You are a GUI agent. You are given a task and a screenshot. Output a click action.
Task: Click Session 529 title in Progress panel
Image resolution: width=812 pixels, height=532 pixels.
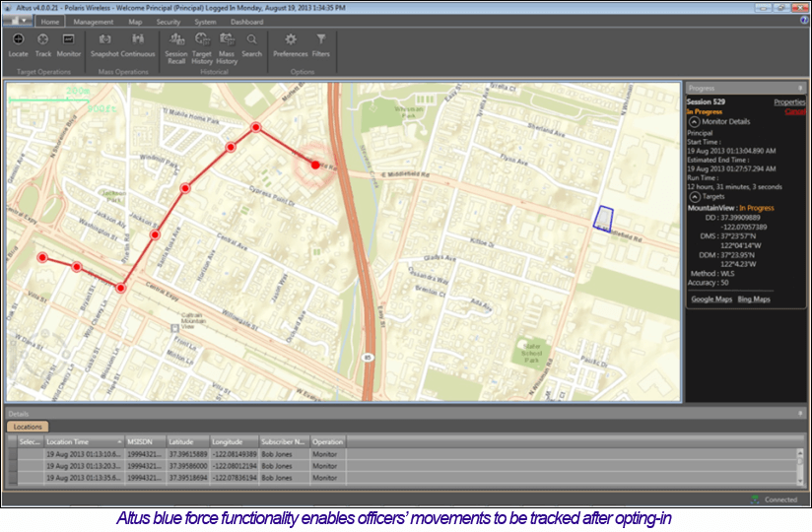pyautogui.click(x=706, y=101)
